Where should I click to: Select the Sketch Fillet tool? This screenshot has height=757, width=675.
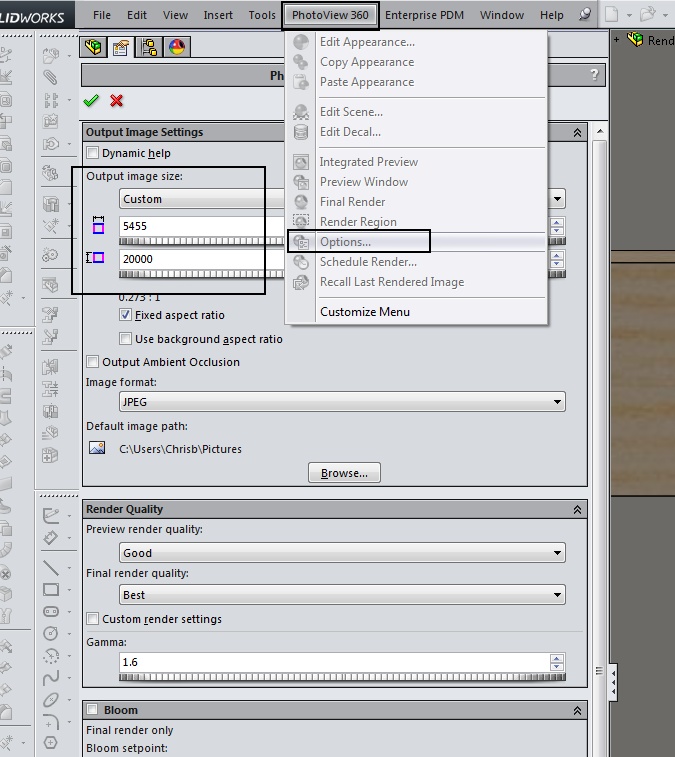pos(51,721)
